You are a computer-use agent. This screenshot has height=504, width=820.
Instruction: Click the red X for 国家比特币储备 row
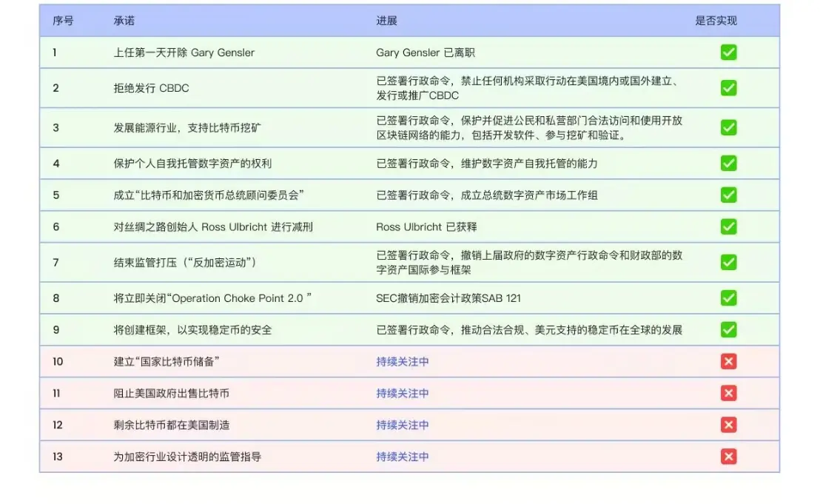coord(728,361)
